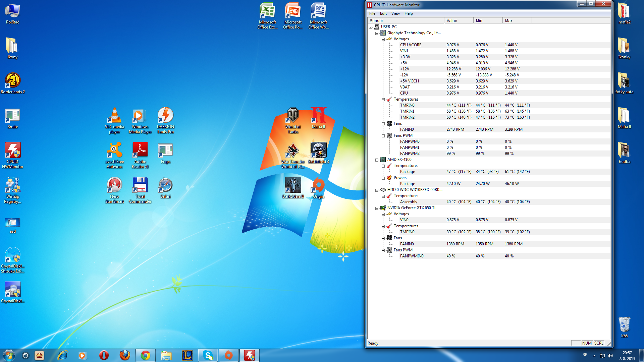Select the DAEMON Tools Pro icon
The image size is (644, 362).
(166, 120)
